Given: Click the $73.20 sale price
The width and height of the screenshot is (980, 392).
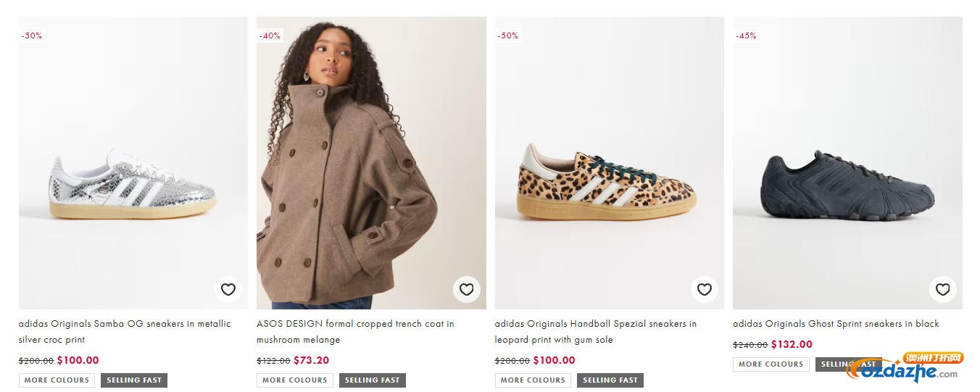Looking at the screenshot, I should pos(312,360).
